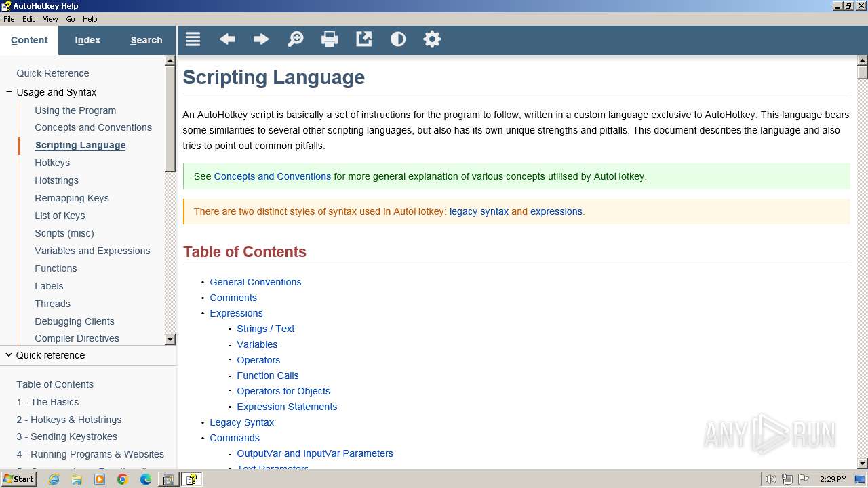This screenshot has height=488, width=868.
Task: Jump to Comments section
Action: pyautogui.click(x=233, y=298)
